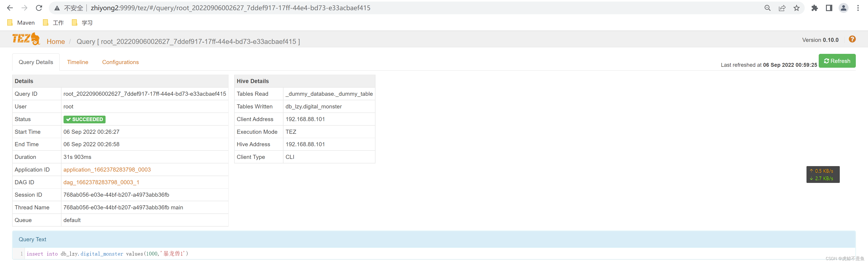Open the Maven bookmark folder
Viewport: 868px width, 263px height.
pyautogui.click(x=21, y=23)
